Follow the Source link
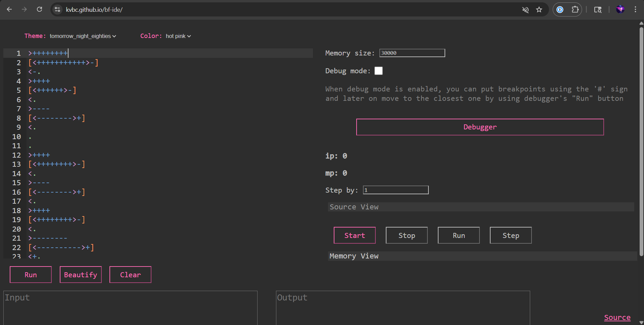This screenshot has height=325, width=644. pos(617,317)
